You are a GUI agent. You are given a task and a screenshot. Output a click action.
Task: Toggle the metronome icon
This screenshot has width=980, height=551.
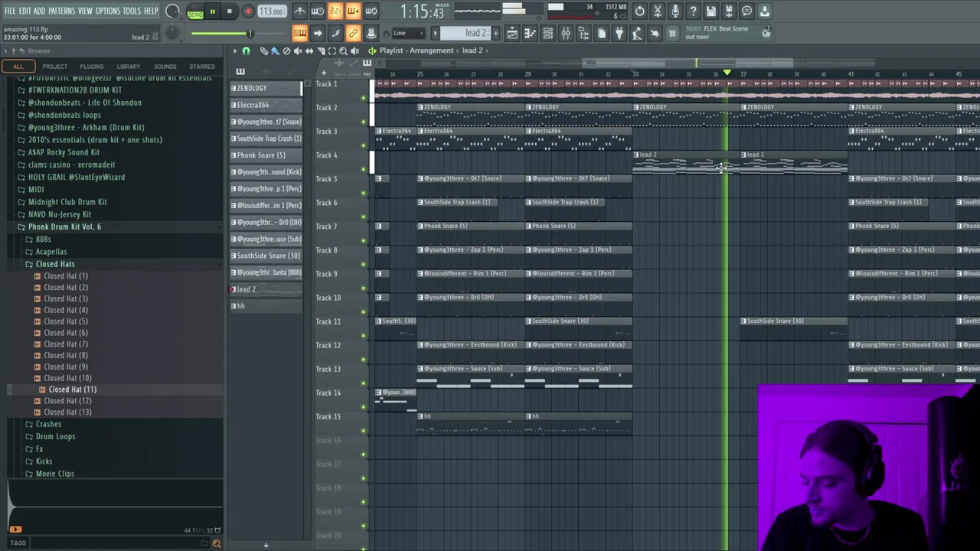299,11
